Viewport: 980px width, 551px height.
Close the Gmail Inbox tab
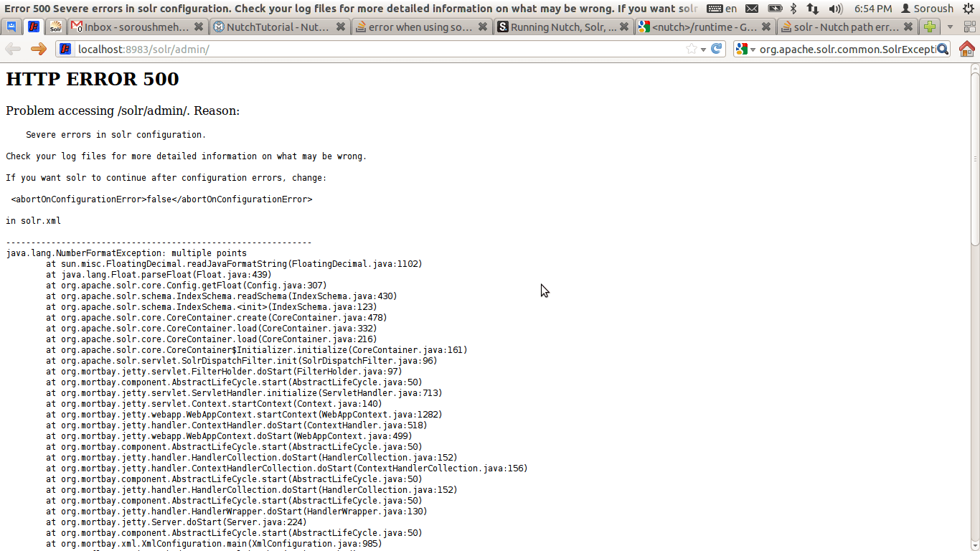[199, 27]
